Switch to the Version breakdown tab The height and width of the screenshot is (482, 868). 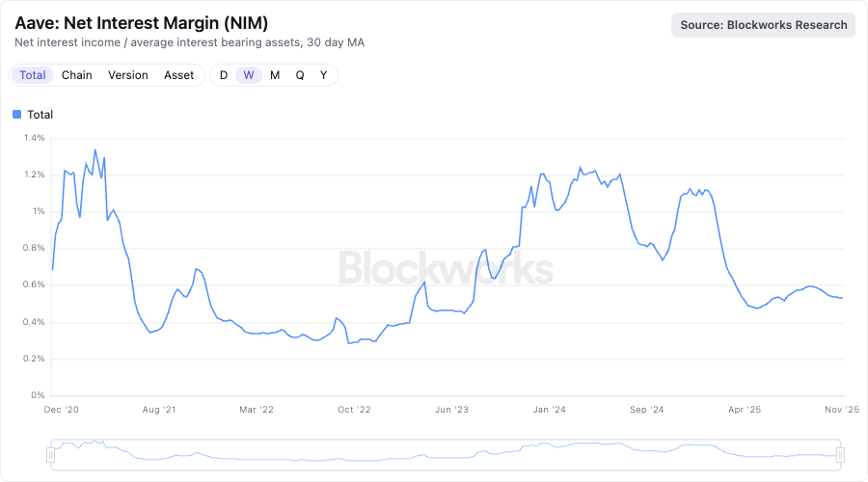coord(128,75)
